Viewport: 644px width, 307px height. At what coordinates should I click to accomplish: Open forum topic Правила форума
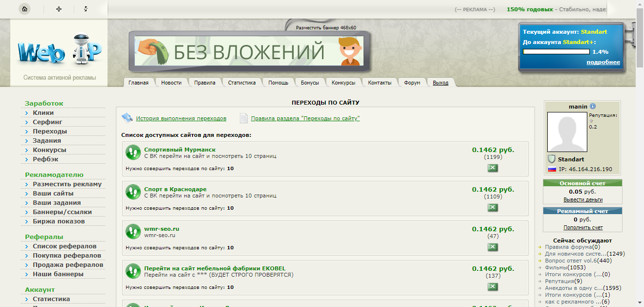tap(568, 247)
